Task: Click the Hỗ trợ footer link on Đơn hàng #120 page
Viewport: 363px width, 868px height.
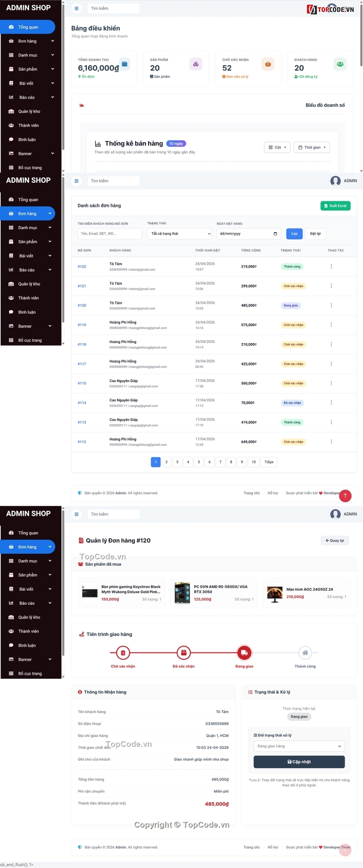Action: 273,847
